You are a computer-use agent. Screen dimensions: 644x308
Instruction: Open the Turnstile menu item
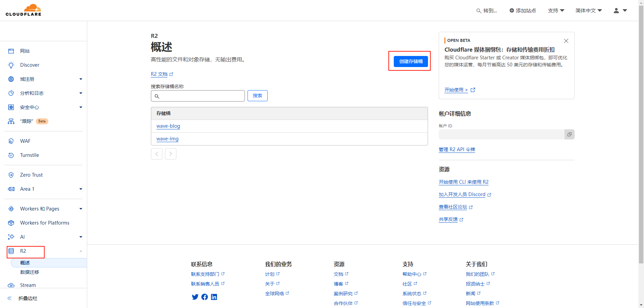(30, 155)
